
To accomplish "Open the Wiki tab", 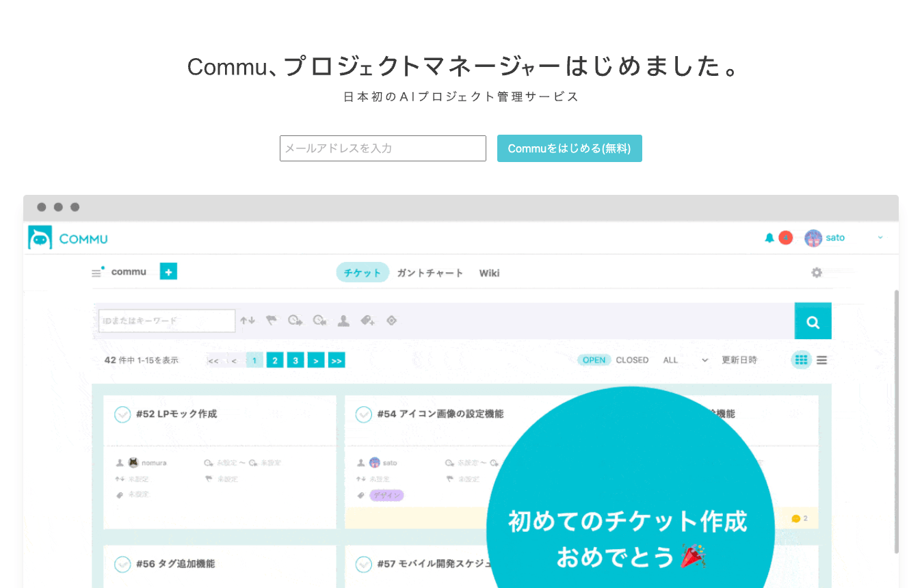I will [489, 273].
